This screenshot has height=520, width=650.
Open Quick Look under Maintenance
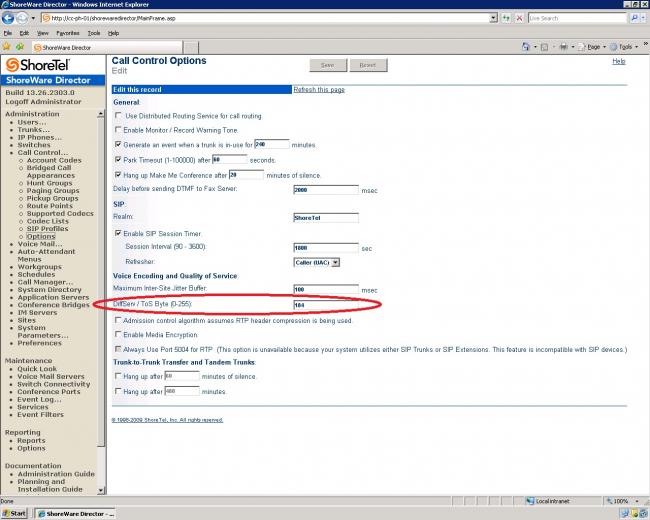37,369
